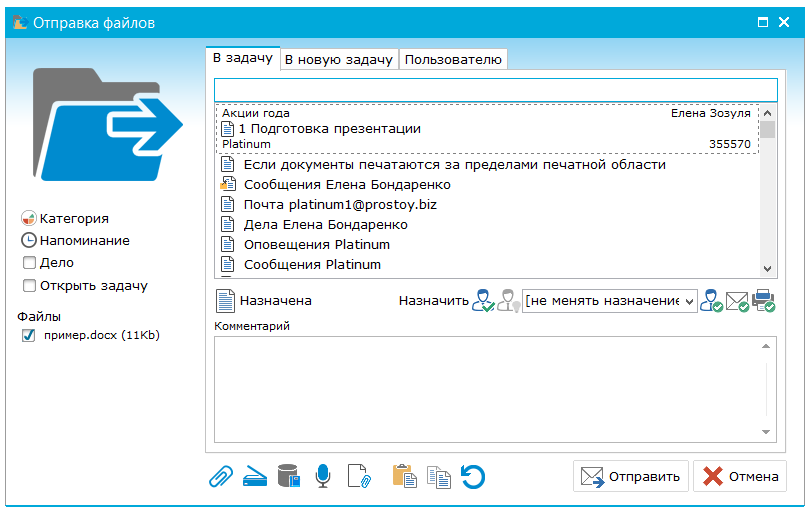
Task: Click the Категория pie chart icon
Action: 28,219
